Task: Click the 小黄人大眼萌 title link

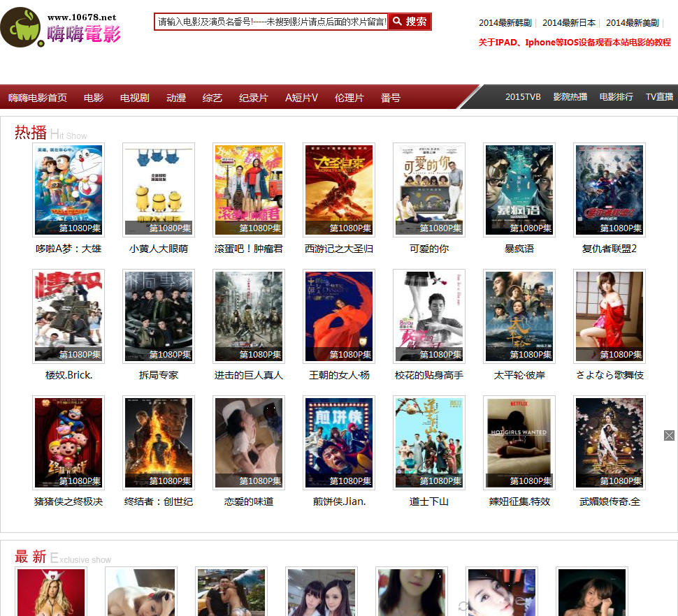Action: [159, 249]
